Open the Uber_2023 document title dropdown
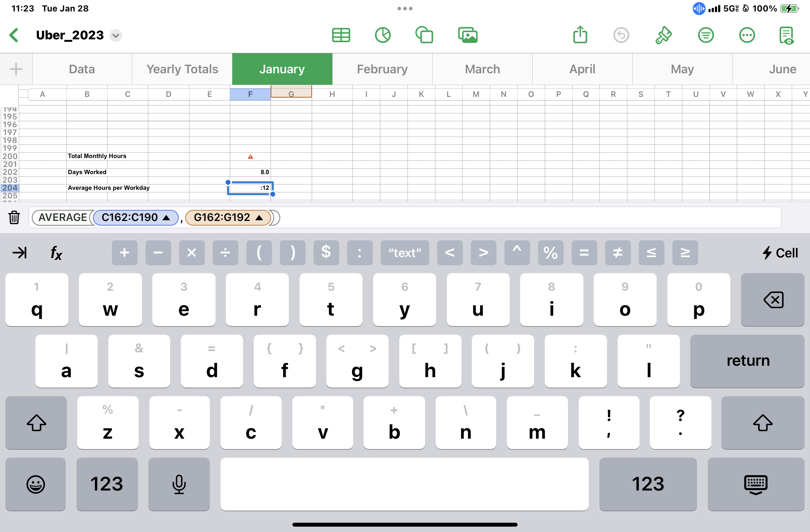This screenshot has width=810, height=532. [x=115, y=35]
